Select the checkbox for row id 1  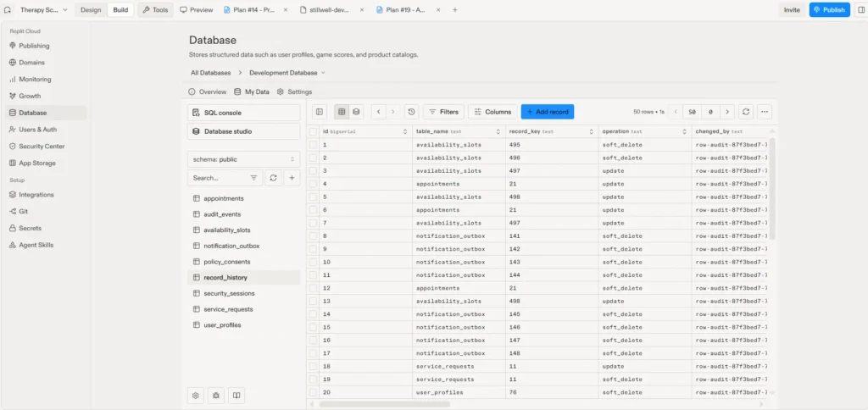click(x=314, y=144)
